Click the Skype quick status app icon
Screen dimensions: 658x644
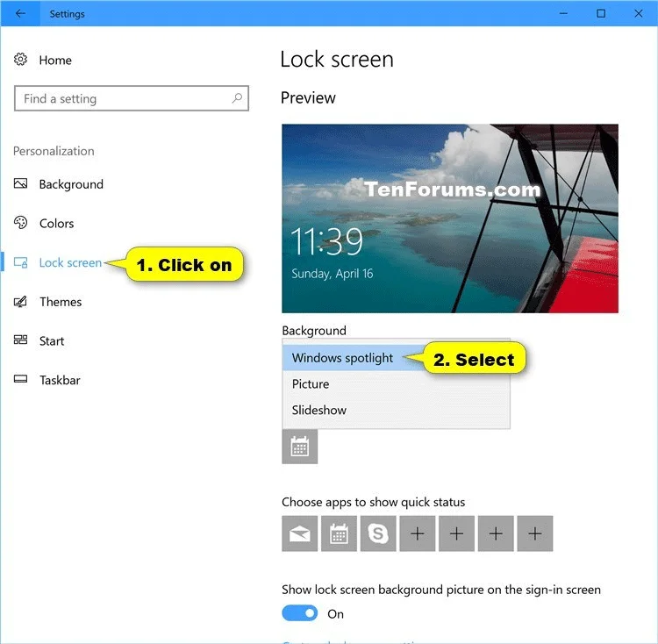click(x=378, y=533)
